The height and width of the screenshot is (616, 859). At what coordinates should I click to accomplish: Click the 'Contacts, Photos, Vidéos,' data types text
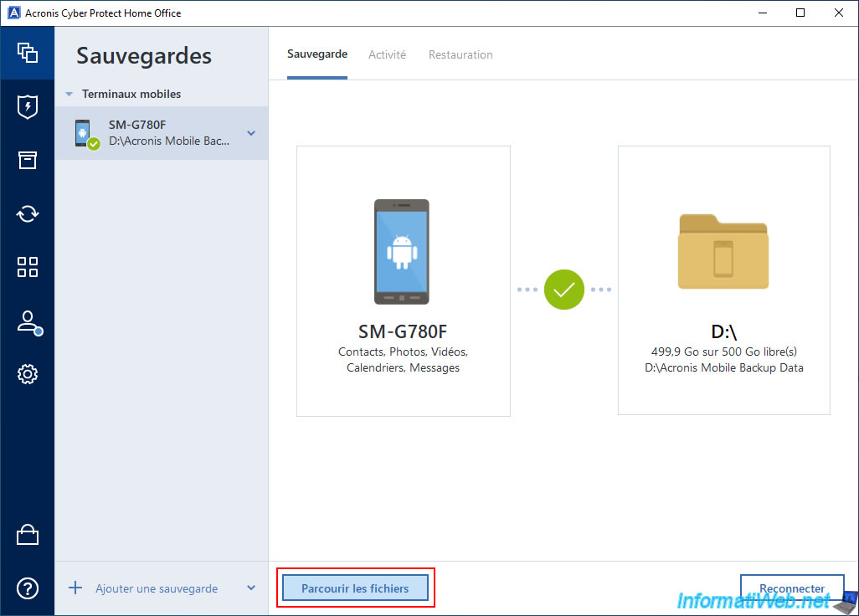click(x=403, y=352)
